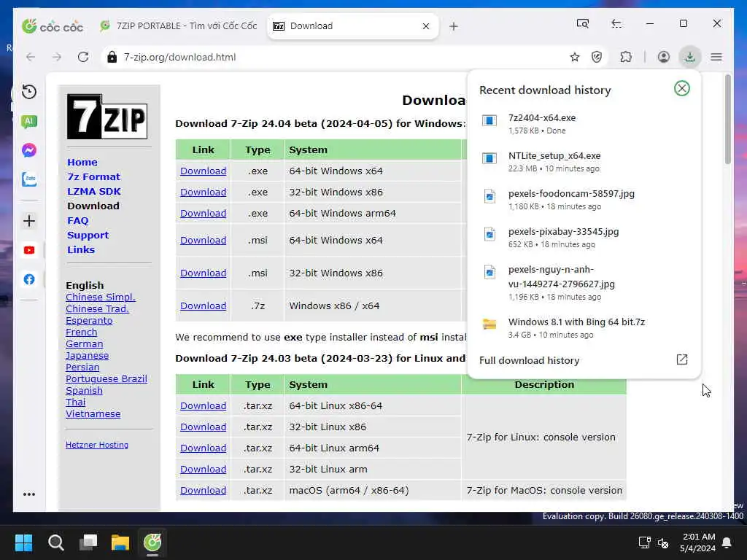Click the 7-ZIP logo image
The height and width of the screenshot is (560, 747).
pos(107,117)
